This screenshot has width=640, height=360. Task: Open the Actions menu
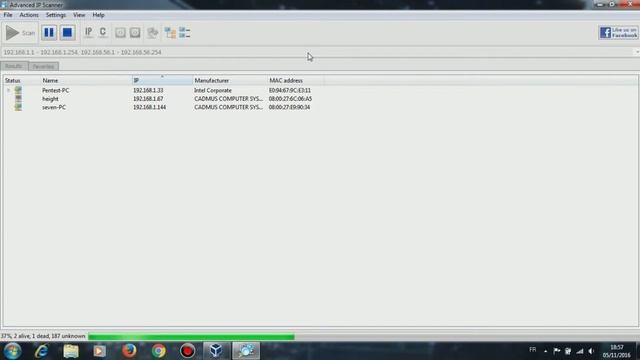tap(29, 15)
